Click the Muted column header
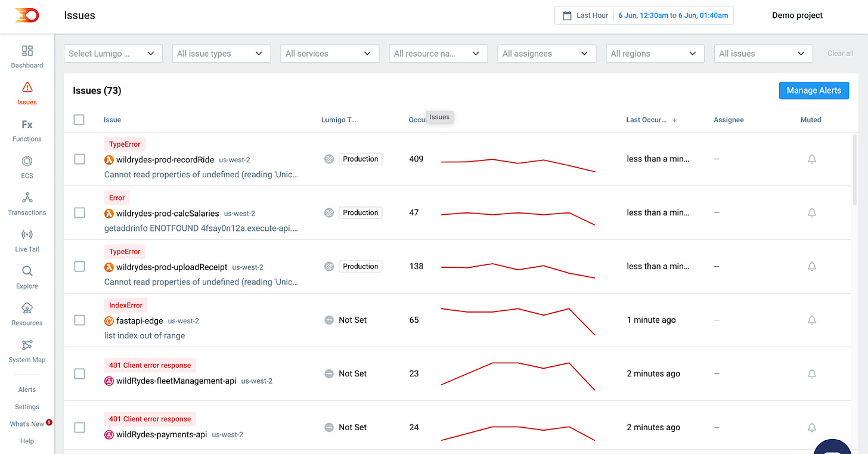 point(811,120)
